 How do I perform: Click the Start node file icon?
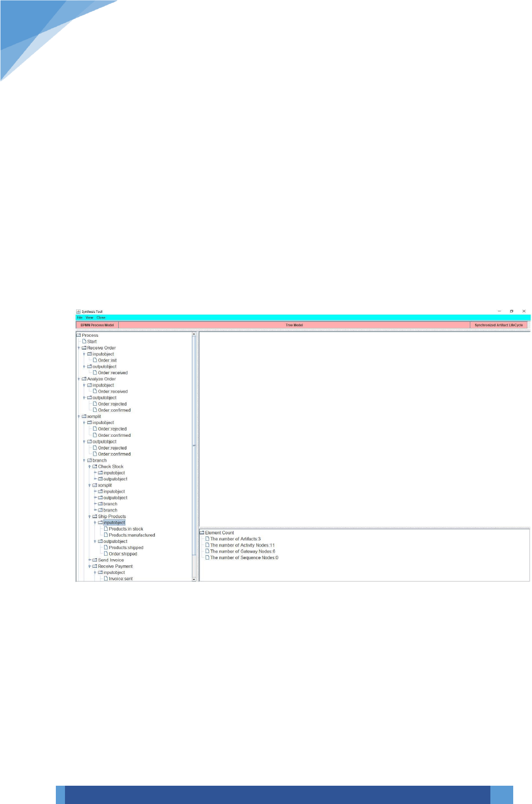[84, 341]
